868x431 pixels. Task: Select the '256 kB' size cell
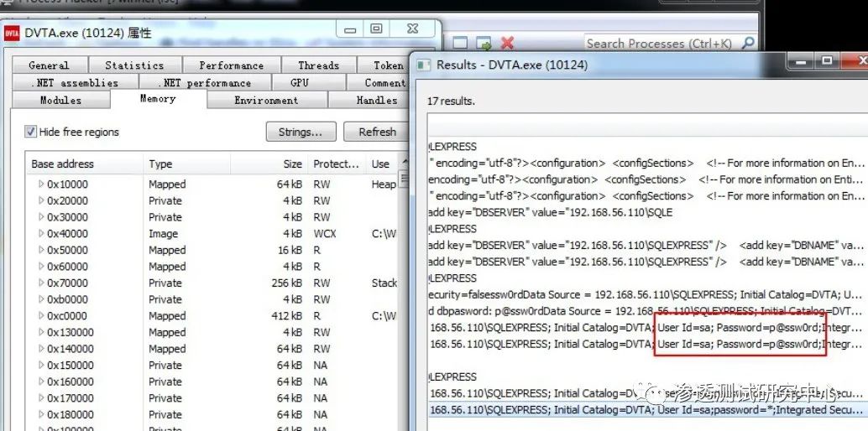pyautogui.click(x=287, y=283)
